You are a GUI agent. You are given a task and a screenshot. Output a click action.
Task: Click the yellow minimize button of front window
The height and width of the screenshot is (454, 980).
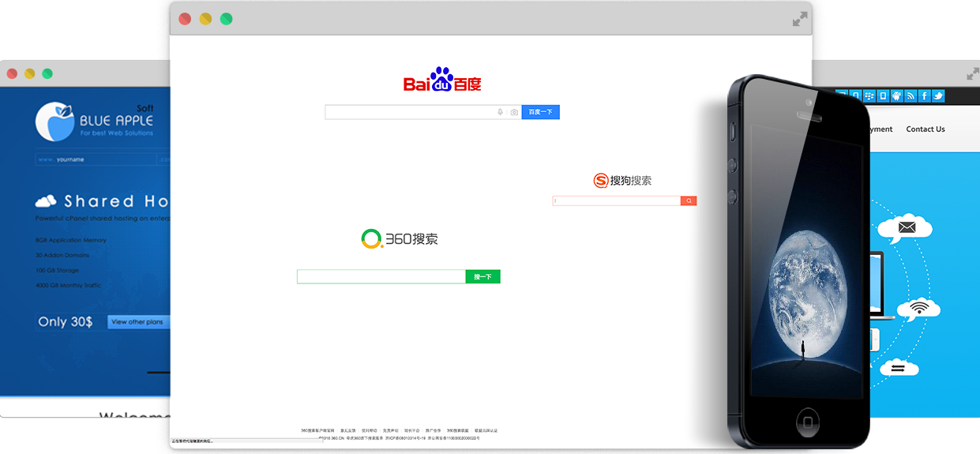pyautogui.click(x=205, y=19)
